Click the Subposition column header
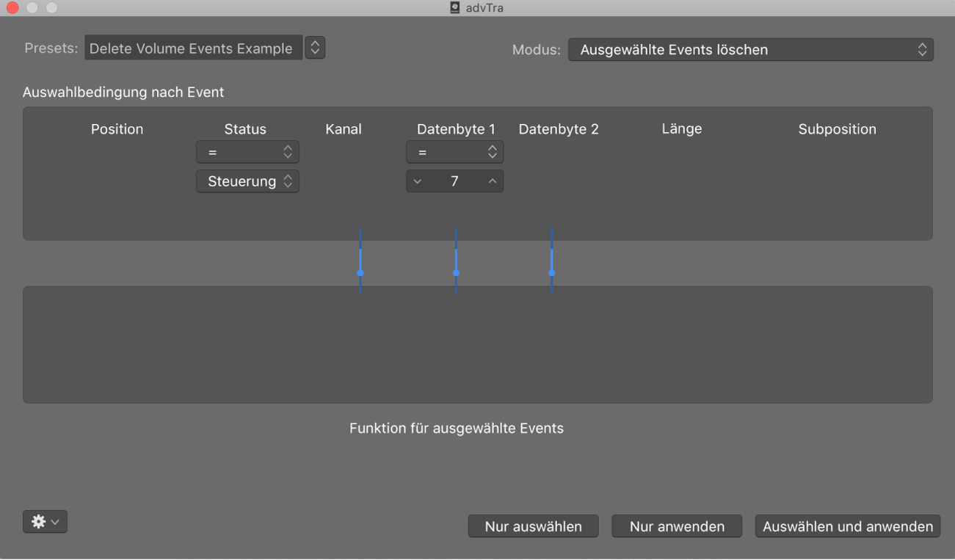Viewport: 955px width, 560px height. [838, 129]
